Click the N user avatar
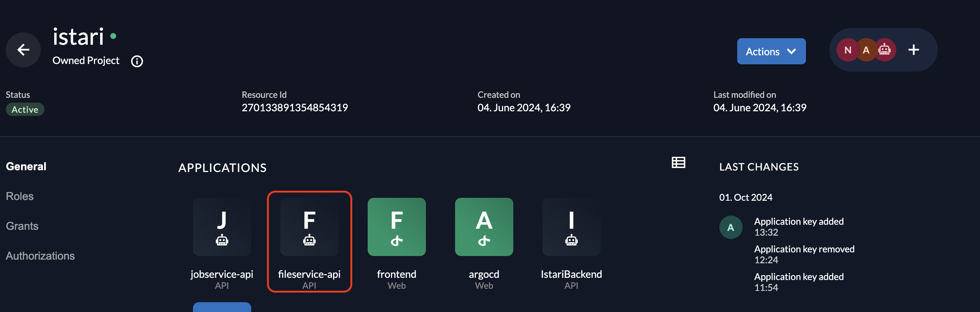The height and width of the screenshot is (312, 980). [847, 50]
